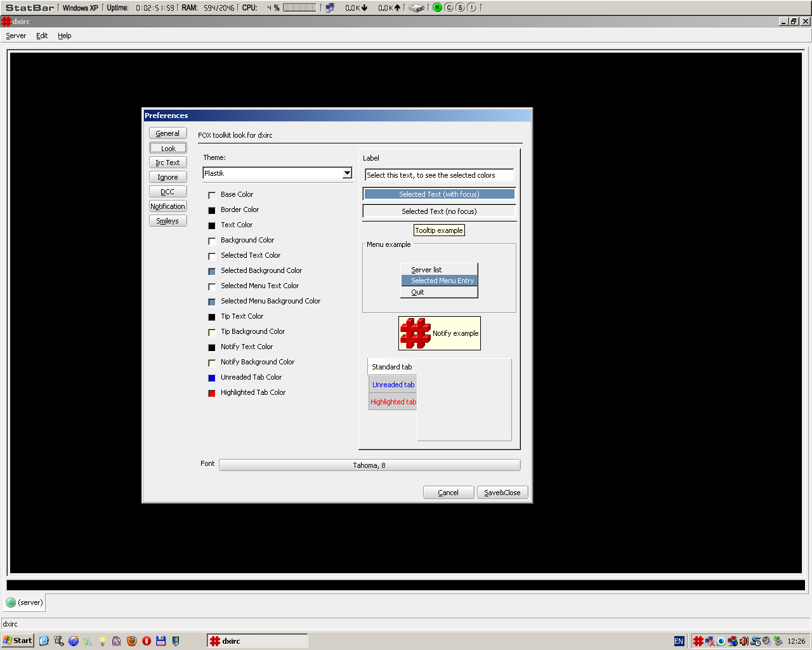Viewport: 812px width, 650px height.
Task: Click the light bulb quick launch icon
Action: [102, 640]
